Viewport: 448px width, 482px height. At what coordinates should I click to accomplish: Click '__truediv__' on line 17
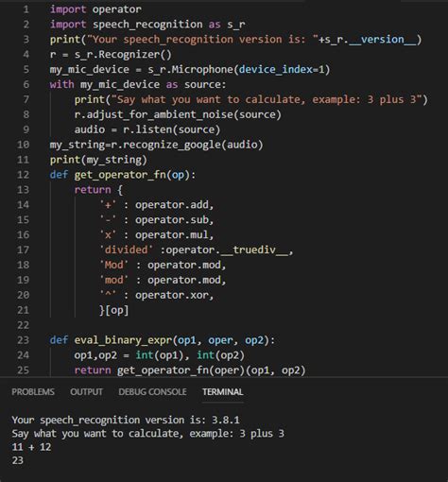(254, 250)
